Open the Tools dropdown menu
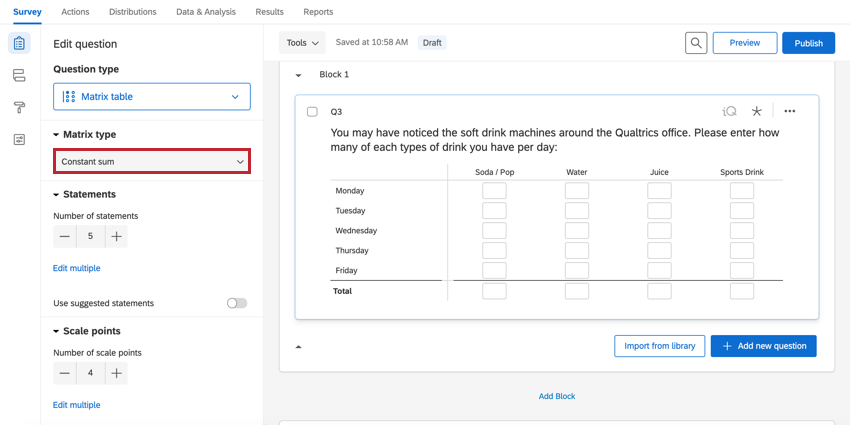This screenshot has width=850, height=425. click(x=302, y=43)
